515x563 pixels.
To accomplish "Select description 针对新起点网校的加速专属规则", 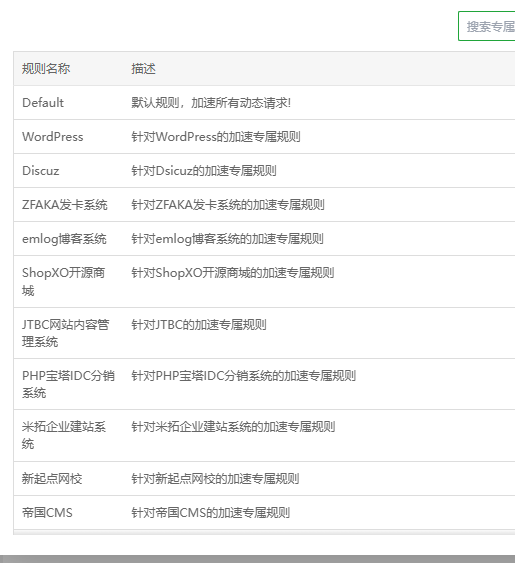I will (215, 479).
